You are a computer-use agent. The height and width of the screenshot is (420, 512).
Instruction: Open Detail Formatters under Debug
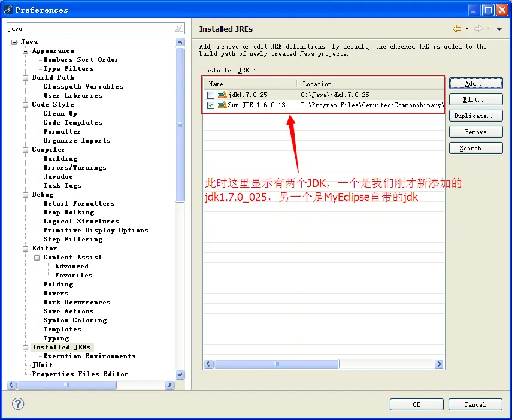[79, 203]
